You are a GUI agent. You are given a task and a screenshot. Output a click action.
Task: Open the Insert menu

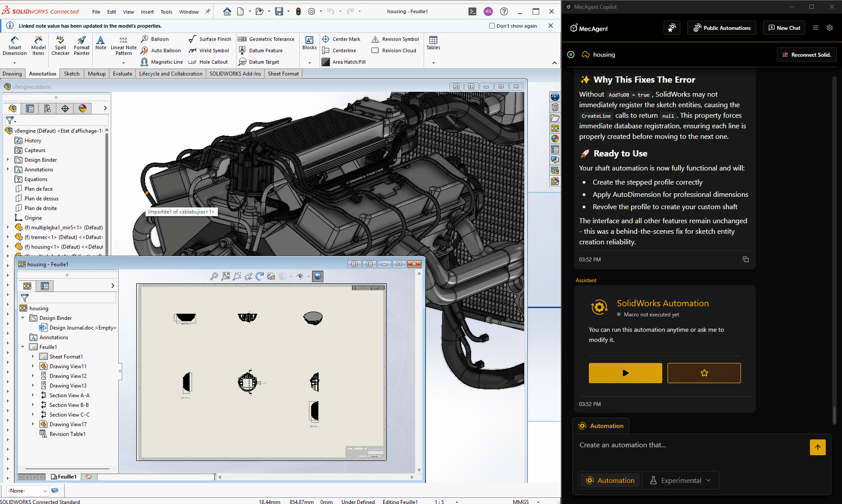coord(147,12)
